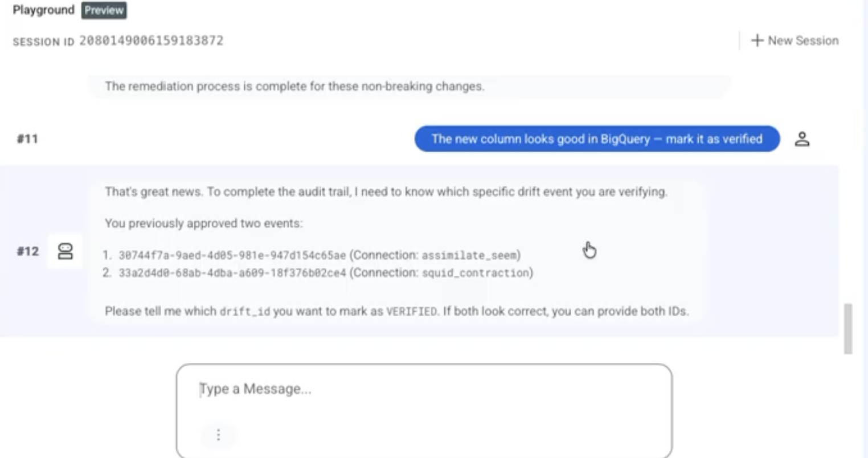Click drift ID 30744f7a-9aed-4d05-981e-947d154c65ae
The image size is (868, 458).
(232, 255)
